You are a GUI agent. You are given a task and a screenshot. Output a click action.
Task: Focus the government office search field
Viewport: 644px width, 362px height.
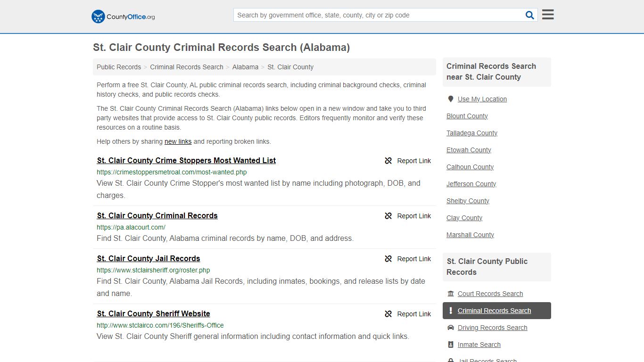(x=379, y=15)
